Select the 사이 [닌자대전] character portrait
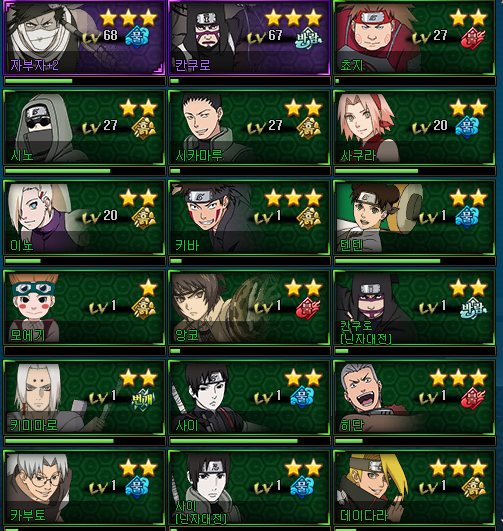The height and width of the screenshot is (531, 503). 203,488
